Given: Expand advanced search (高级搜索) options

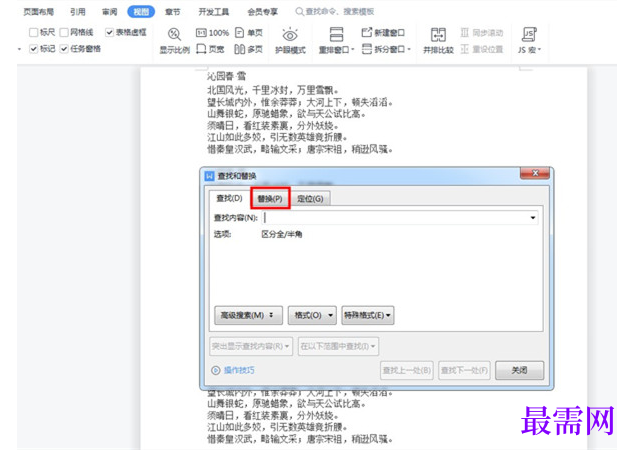Looking at the screenshot, I should click(x=248, y=315).
